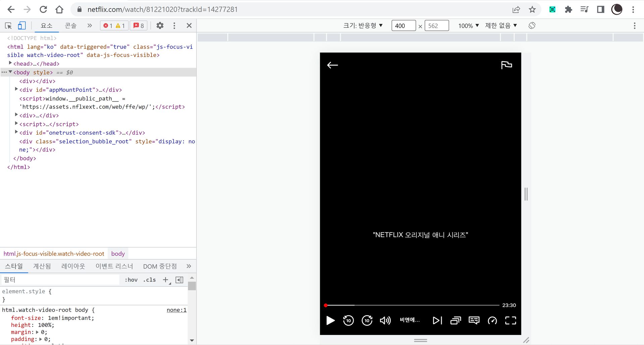Play the Netflix video
644x345 pixels.
point(330,321)
